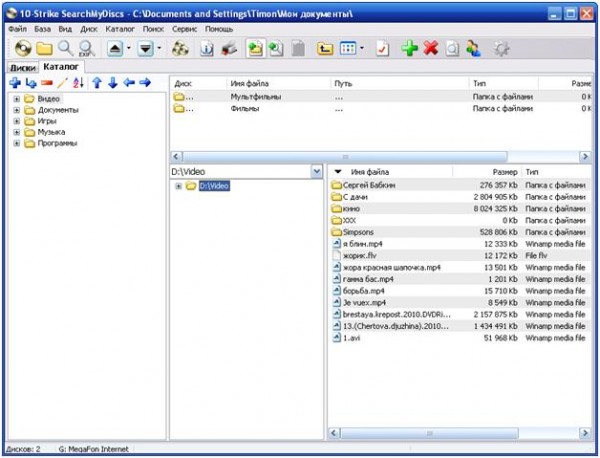Image resolution: width=600 pixels, height=458 pixels.
Task: Click the gray paste clipboard icon
Action: (x=298, y=49)
